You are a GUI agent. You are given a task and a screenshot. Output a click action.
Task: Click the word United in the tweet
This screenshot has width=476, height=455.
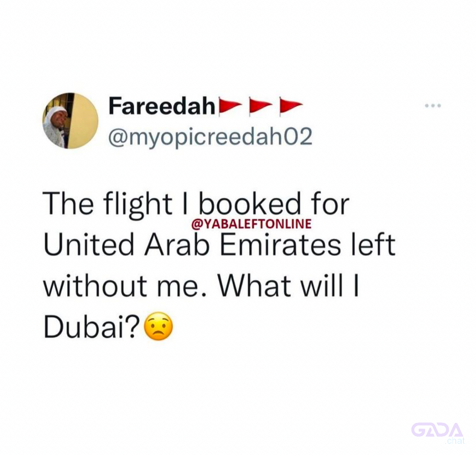pyautogui.click(x=89, y=245)
